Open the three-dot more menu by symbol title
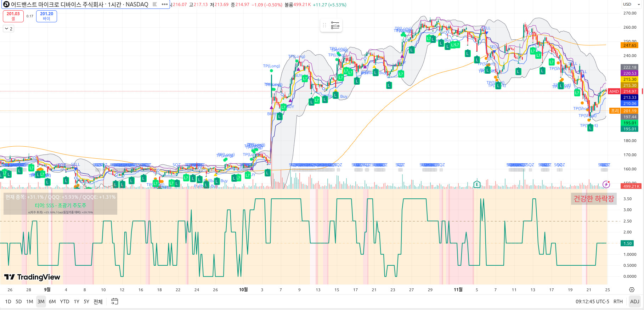 (165, 5)
